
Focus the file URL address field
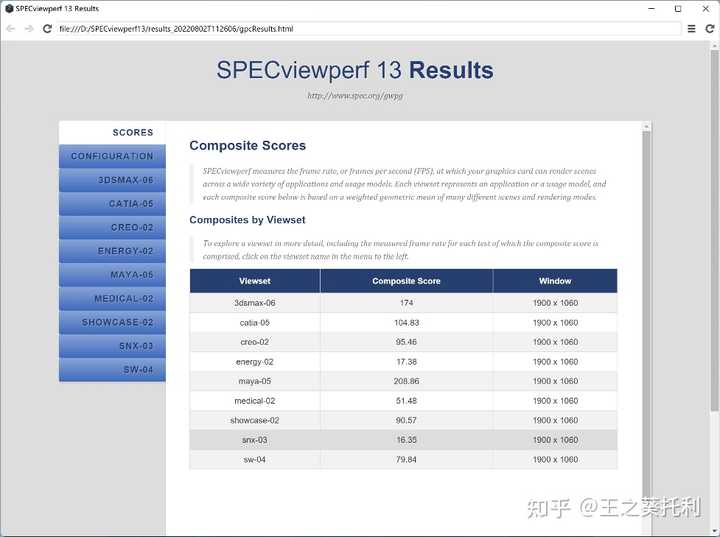369,28
